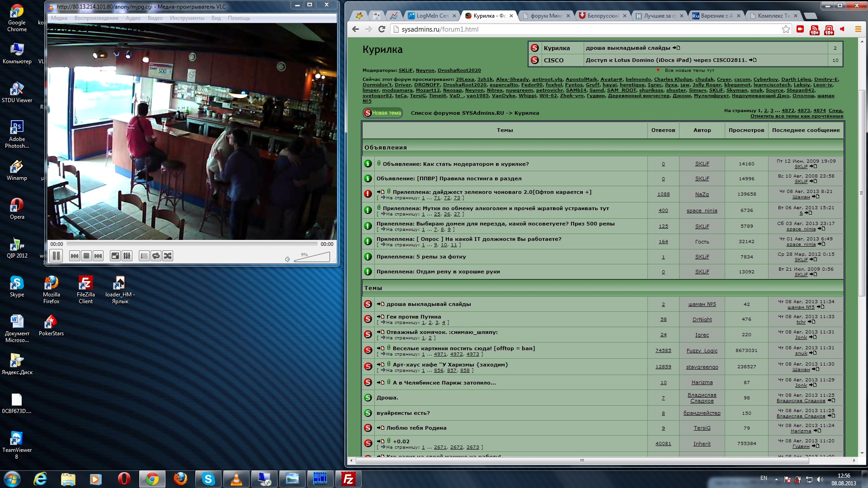Jump to the last post of Дроша thread
The width and height of the screenshot is (868, 488).
[831, 400]
